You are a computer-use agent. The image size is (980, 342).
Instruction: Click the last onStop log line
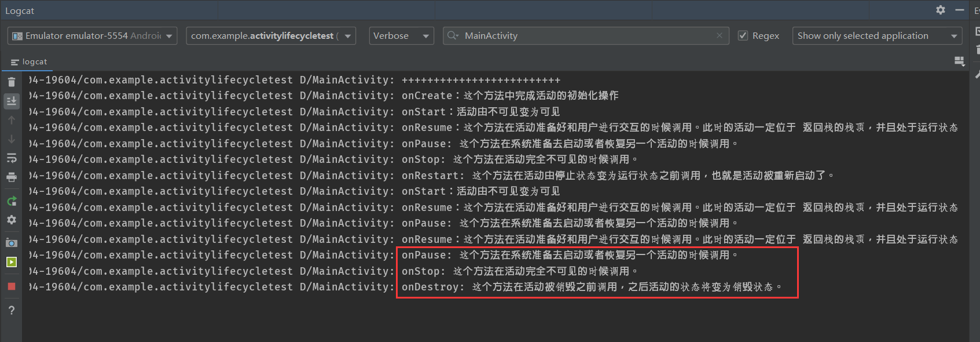coord(333,271)
